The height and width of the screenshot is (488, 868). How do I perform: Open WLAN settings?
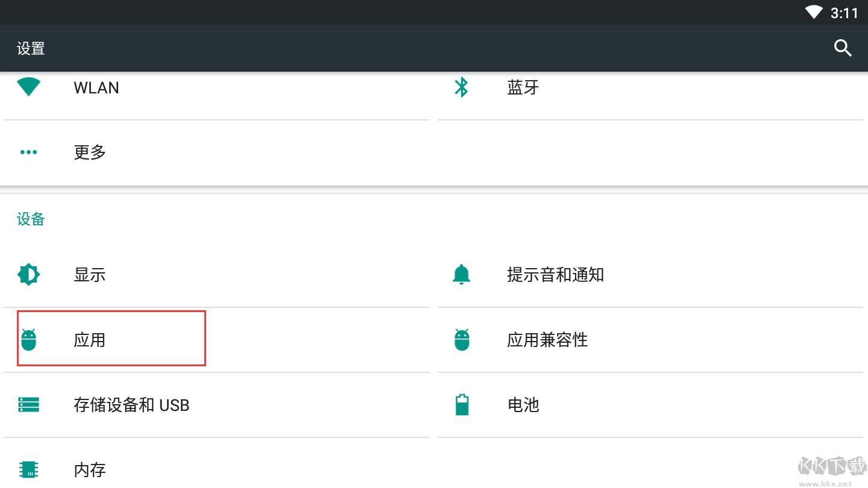96,88
